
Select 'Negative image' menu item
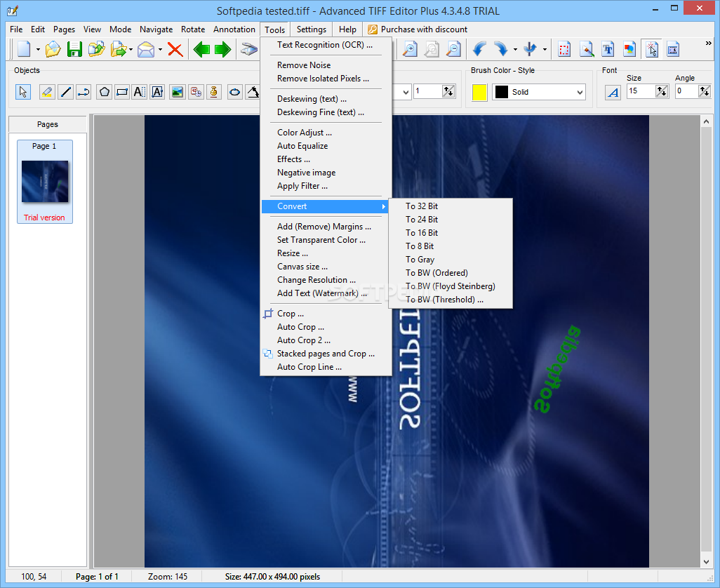coord(306,173)
